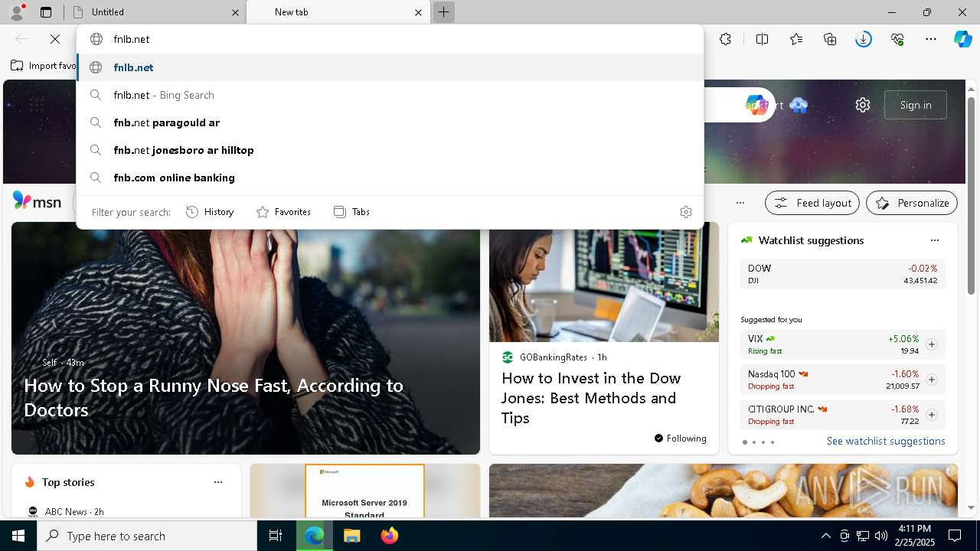The width and height of the screenshot is (980, 551).
Task: Select the fnlb.net website suggestion
Action: [x=390, y=67]
